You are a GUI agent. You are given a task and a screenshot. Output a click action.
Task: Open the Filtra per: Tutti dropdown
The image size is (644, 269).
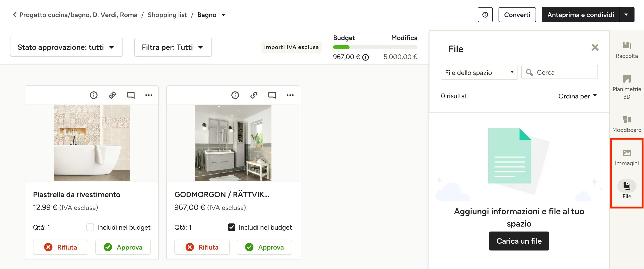pos(173,47)
